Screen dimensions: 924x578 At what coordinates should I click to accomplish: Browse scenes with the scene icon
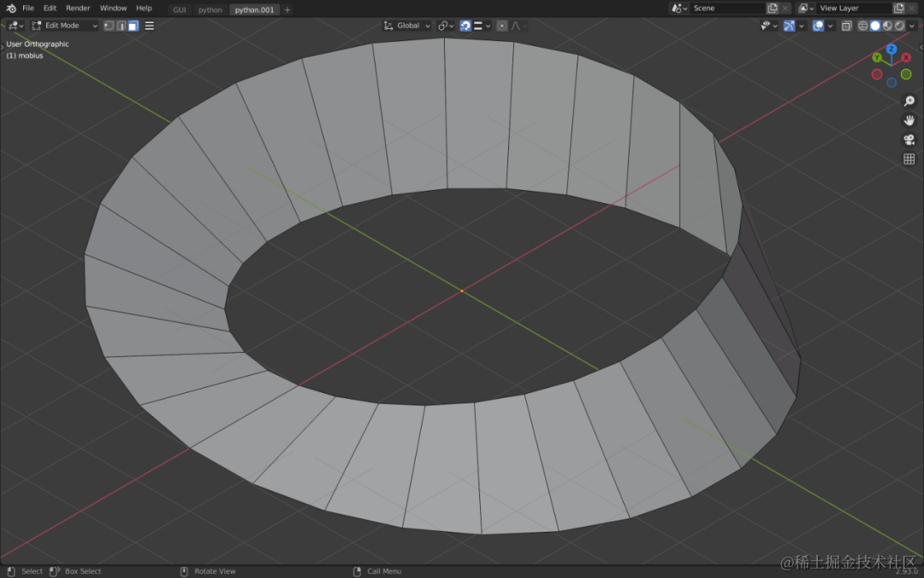pos(679,9)
